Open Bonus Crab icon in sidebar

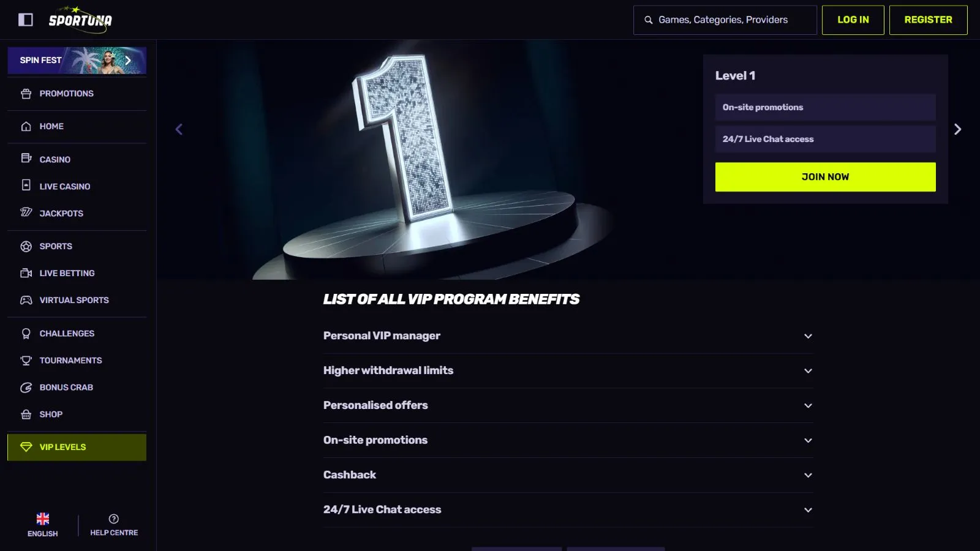26,388
